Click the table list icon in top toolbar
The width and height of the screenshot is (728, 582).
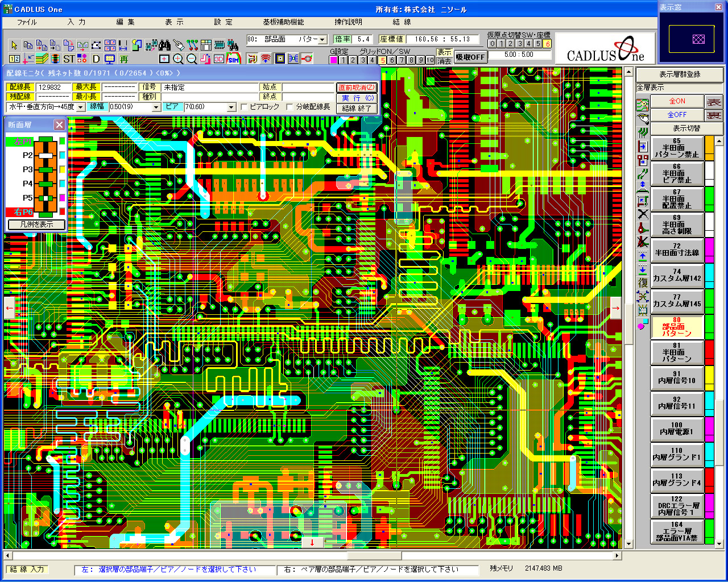pyautogui.click(x=206, y=45)
